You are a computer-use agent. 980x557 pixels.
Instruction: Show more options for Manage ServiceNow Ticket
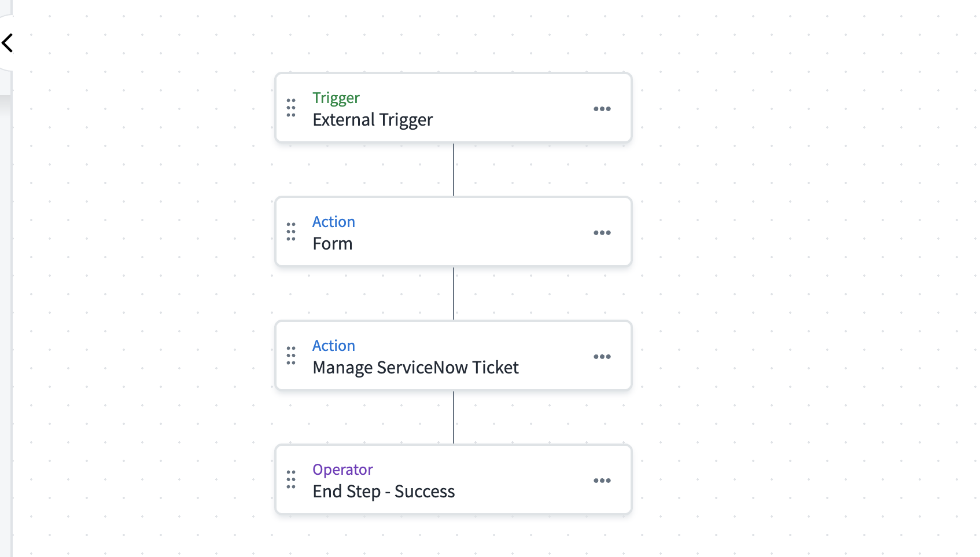602,357
